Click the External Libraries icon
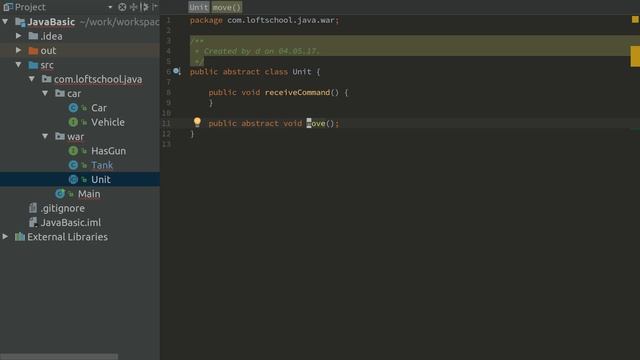The image size is (640, 360). [x=20, y=237]
